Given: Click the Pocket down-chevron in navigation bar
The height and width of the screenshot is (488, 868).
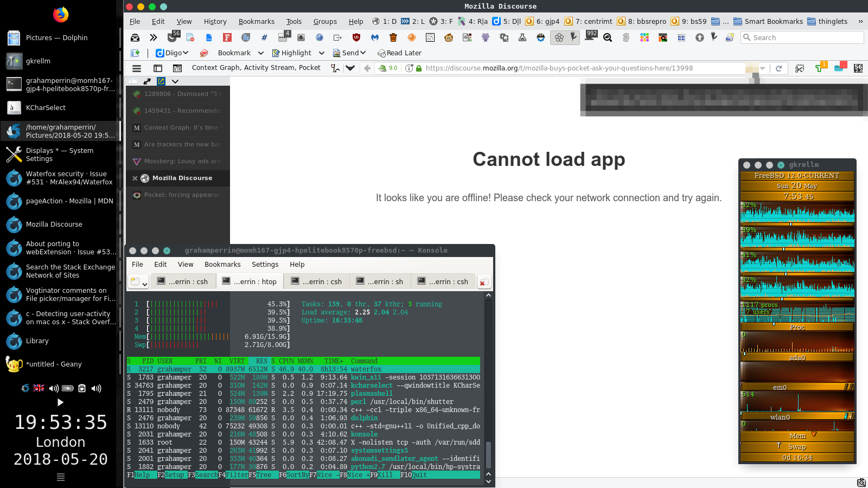Looking at the screenshot, I should [x=350, y=68].
